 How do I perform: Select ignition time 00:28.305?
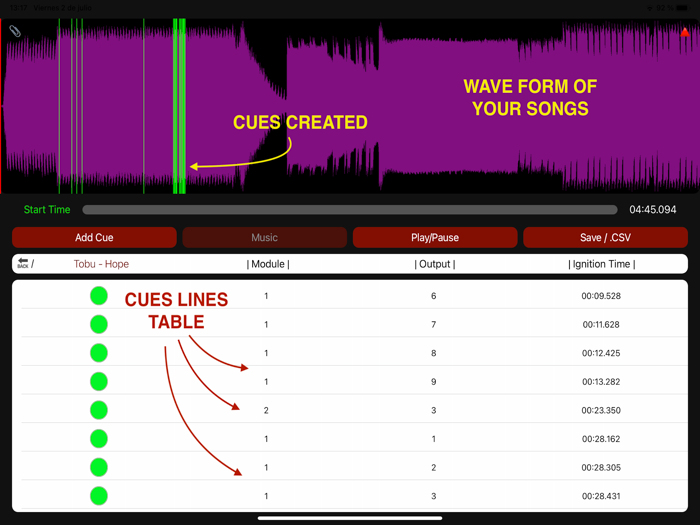601,467
